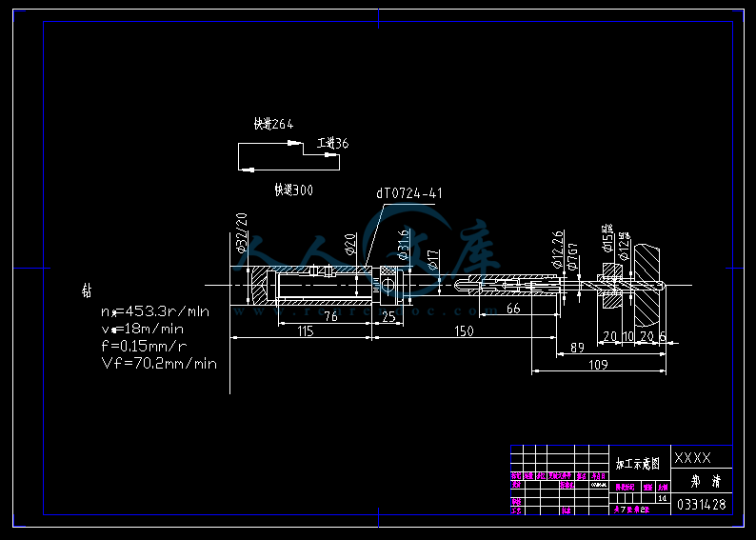Click the 0331428 number in title block
The height and width of the screenshot is (540, 756).
[x=702, y=505]
